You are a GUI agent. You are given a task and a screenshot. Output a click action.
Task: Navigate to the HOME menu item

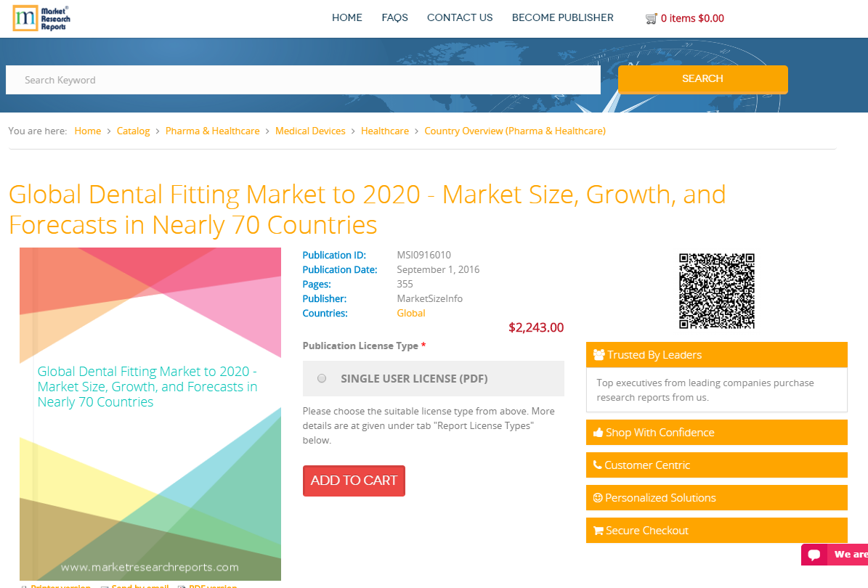coord(346,17)
